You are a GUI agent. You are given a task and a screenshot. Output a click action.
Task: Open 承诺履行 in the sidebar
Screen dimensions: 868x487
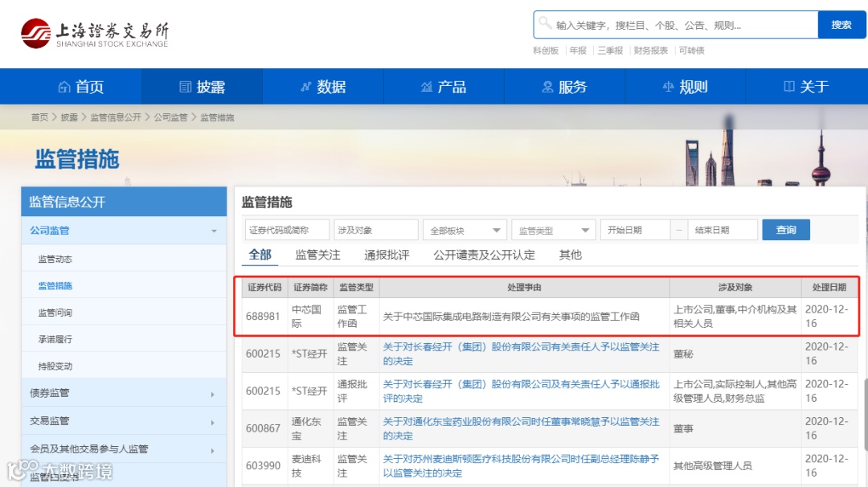pyautogui.click(x=55, y=339)
